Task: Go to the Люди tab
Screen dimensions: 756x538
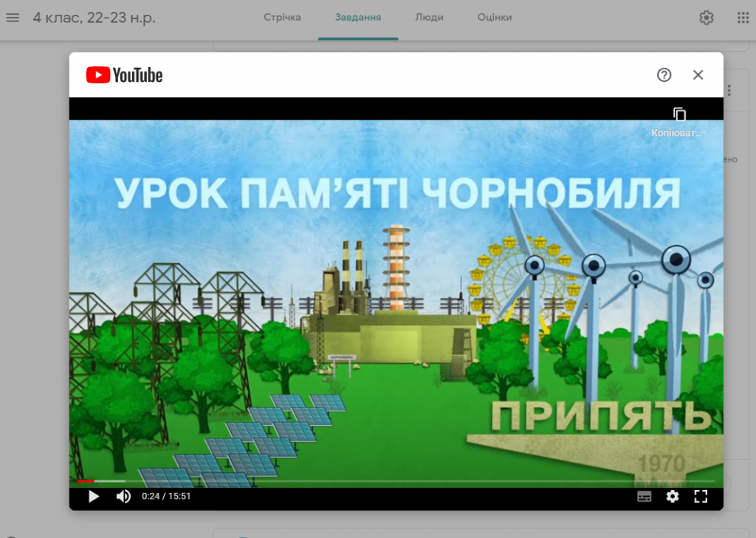Action: 429,18
